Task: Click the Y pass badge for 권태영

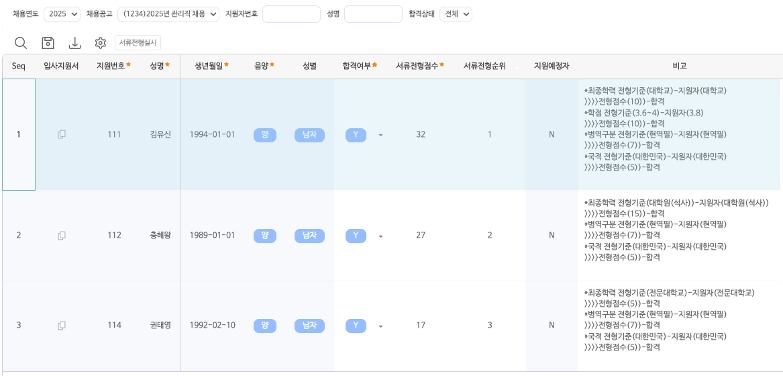Action: tap(356, 326)
